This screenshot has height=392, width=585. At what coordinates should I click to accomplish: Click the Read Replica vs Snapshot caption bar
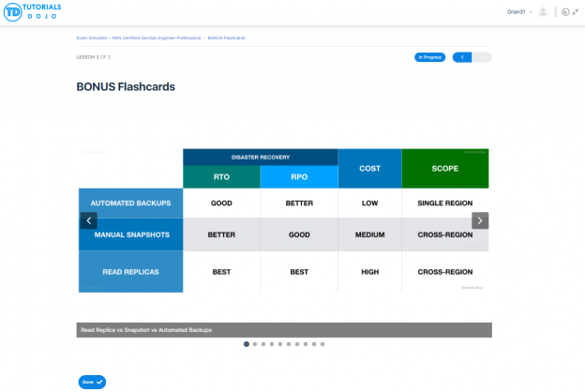[284, 330]
